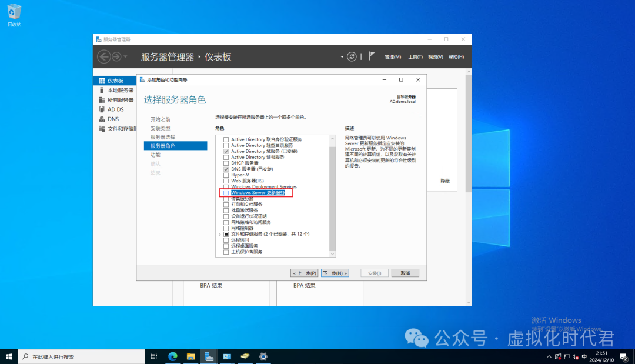The height and width of the screenshot is (364, 635).
Task: Open the Recycle Bin desktop icon
Action: coord(14,15)
